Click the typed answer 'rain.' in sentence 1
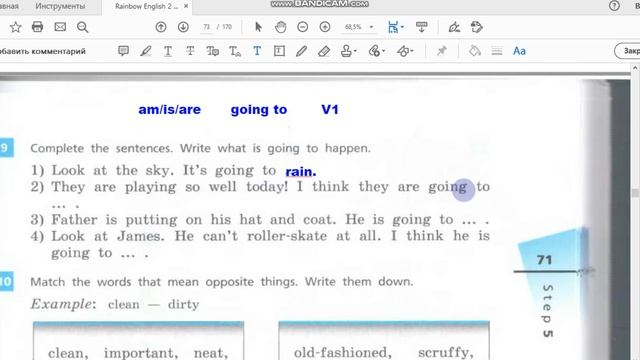 coord(300,172)
